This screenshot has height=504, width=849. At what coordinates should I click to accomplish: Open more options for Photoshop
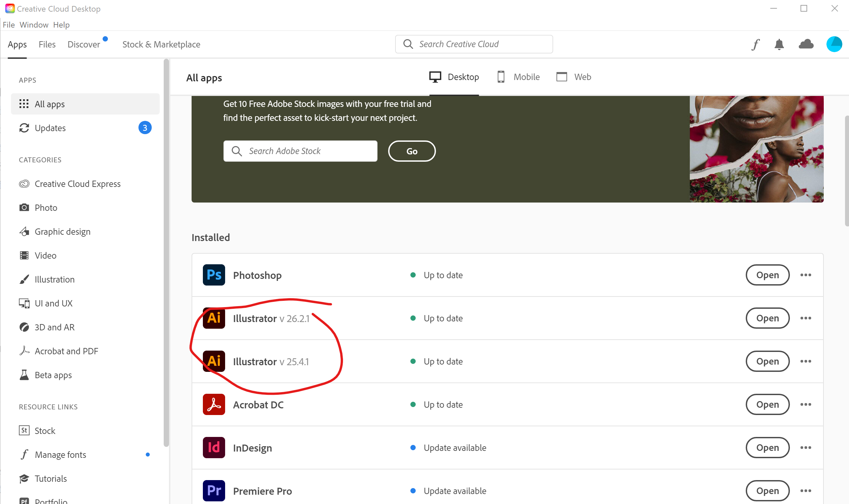(x=806, y=275)
